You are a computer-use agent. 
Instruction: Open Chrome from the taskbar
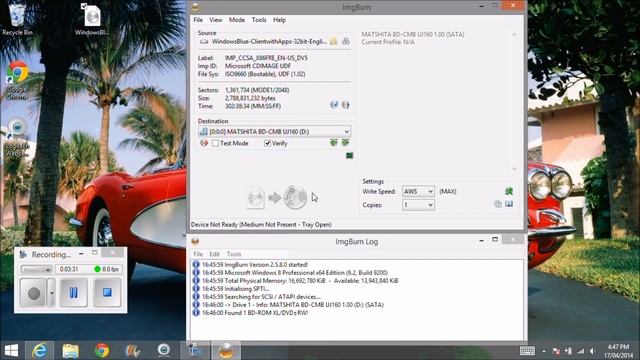point(102,351)
